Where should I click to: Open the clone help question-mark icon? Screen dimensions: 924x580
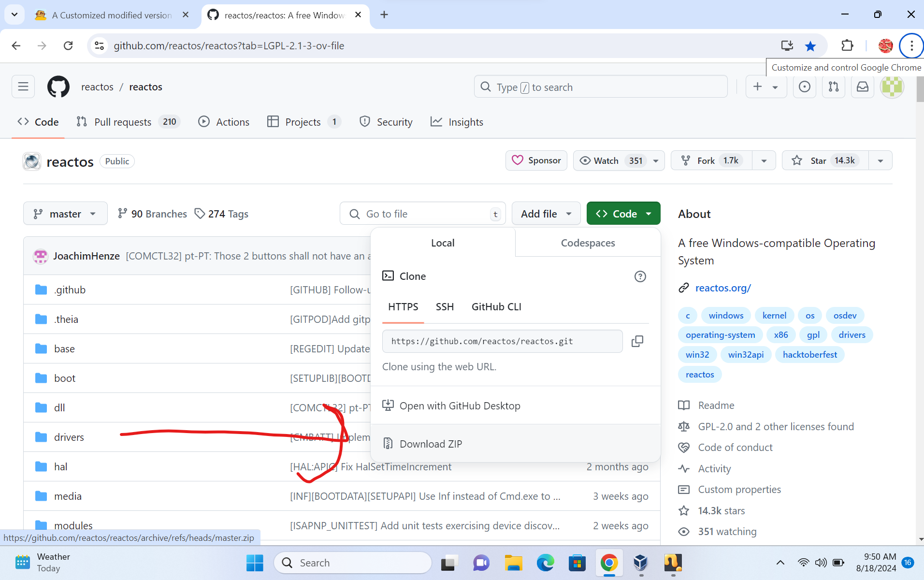coord(640,276)
